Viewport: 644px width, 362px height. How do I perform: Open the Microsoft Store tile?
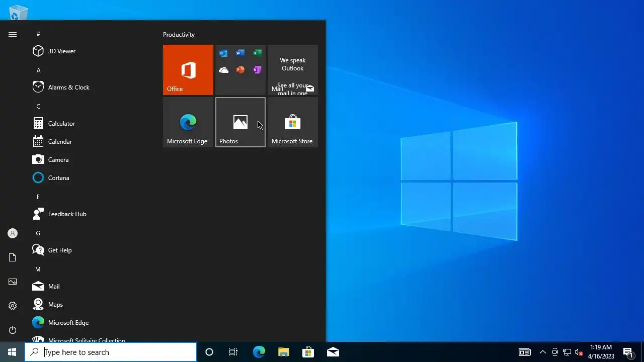coord(293,122)
